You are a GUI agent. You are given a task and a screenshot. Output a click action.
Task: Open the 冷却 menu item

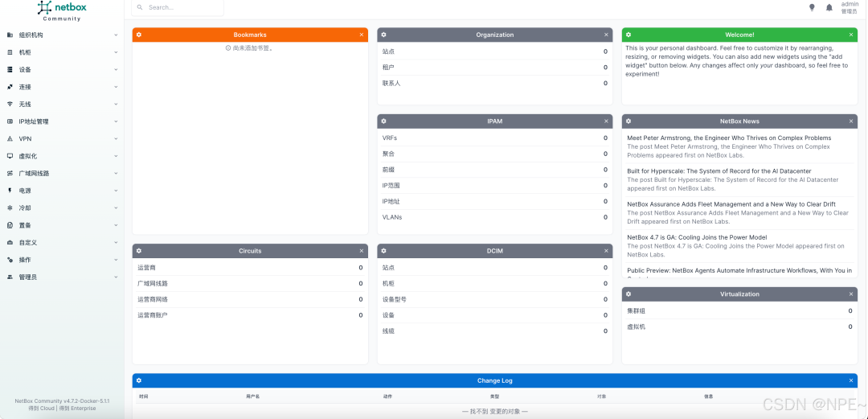click(x=62, y=207)
